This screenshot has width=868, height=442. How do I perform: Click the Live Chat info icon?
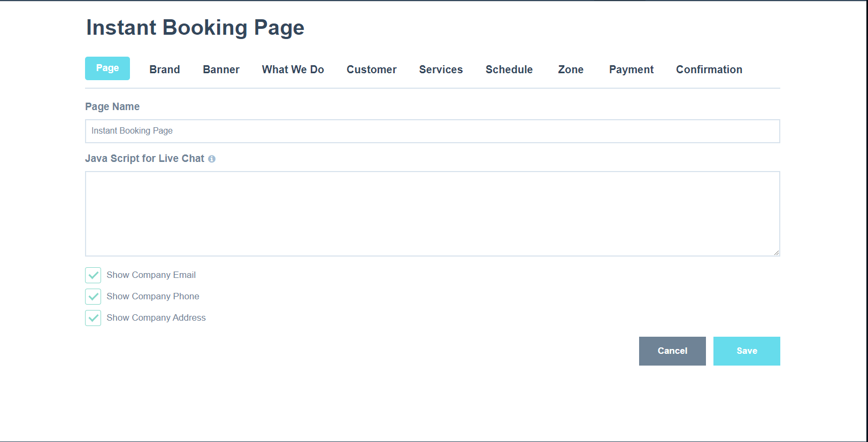pyautogui.click(x=212, y=159)
